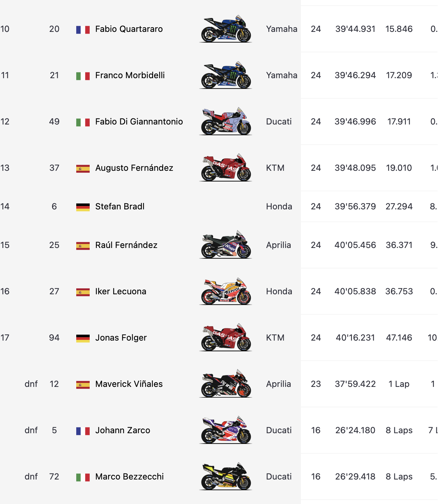This screenshot has height=504, width=444.
Task: Click Iker Lecuona's Repsol Honda bike image
Action: coord(225,291)
